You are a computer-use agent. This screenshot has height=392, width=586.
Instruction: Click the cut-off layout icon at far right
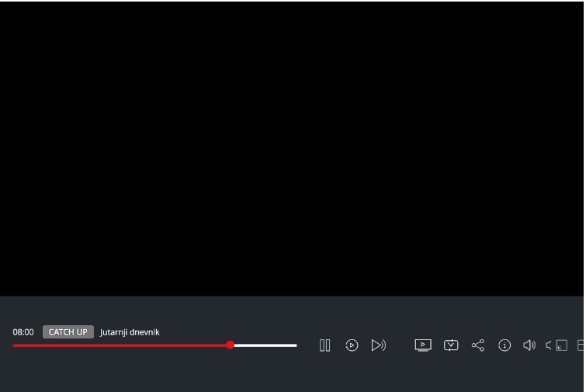[581, 345]
